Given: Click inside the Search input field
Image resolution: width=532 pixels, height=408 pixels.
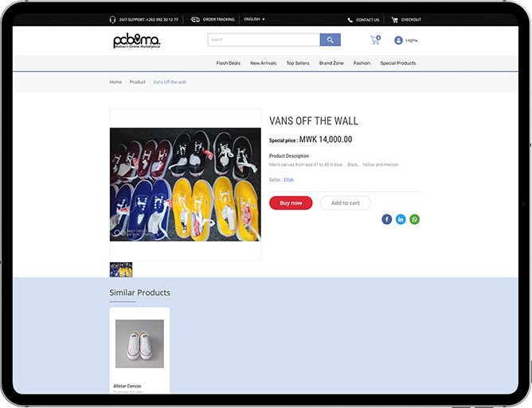Looking at the screenshot, I should coord(264,40).
